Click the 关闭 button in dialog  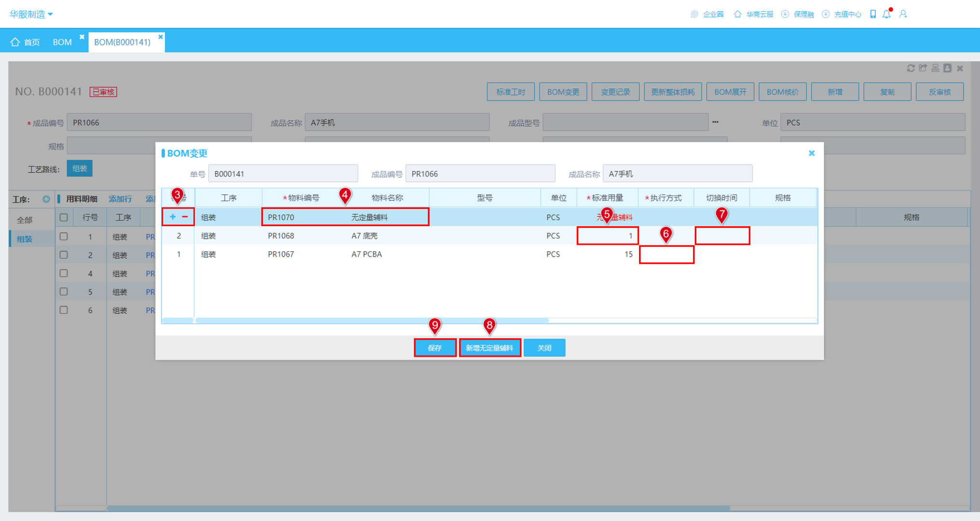click(x=544, y=348)
